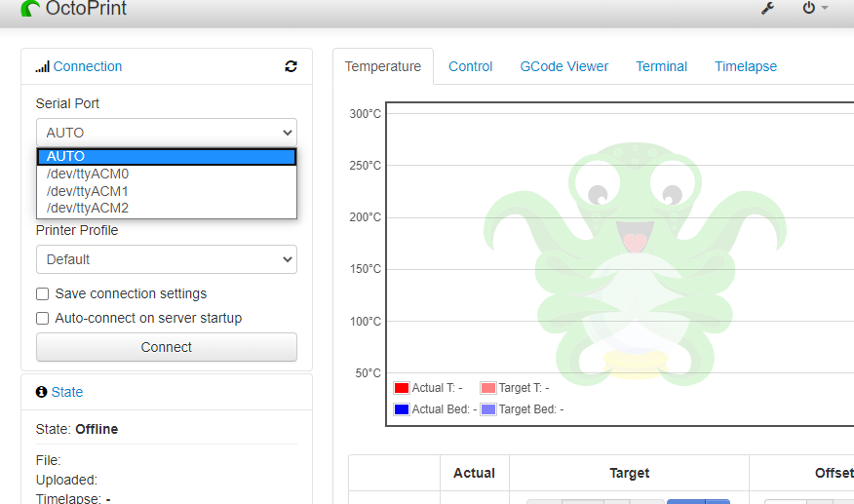Open settings via the wrench icon
Image resolution: width=854 pixels, height=504 pixels.
[x=768, y=8]
